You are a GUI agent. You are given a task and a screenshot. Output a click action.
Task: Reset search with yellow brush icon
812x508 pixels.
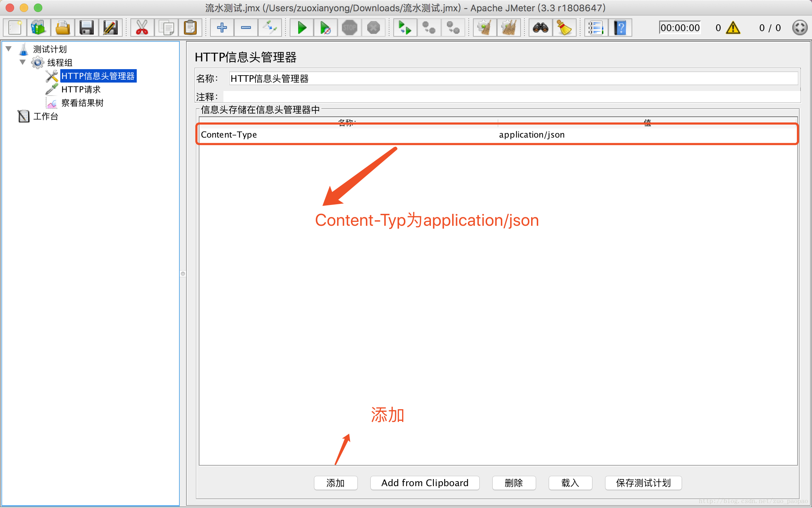[564, 28]
